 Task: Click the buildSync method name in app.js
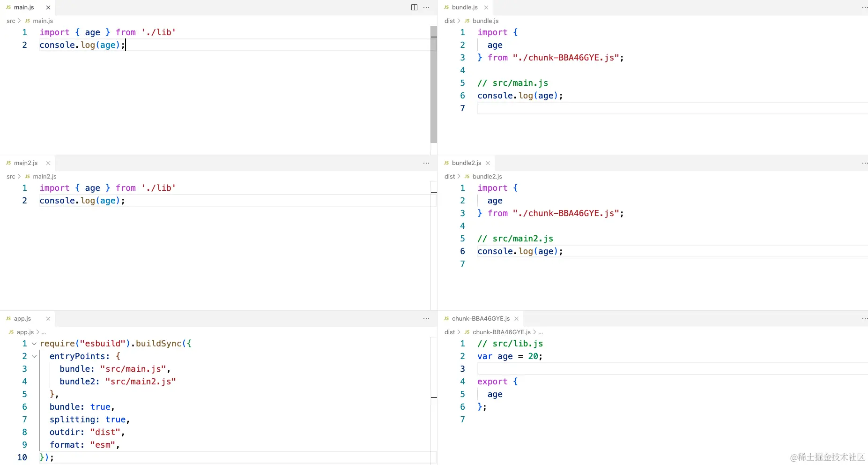158,344
